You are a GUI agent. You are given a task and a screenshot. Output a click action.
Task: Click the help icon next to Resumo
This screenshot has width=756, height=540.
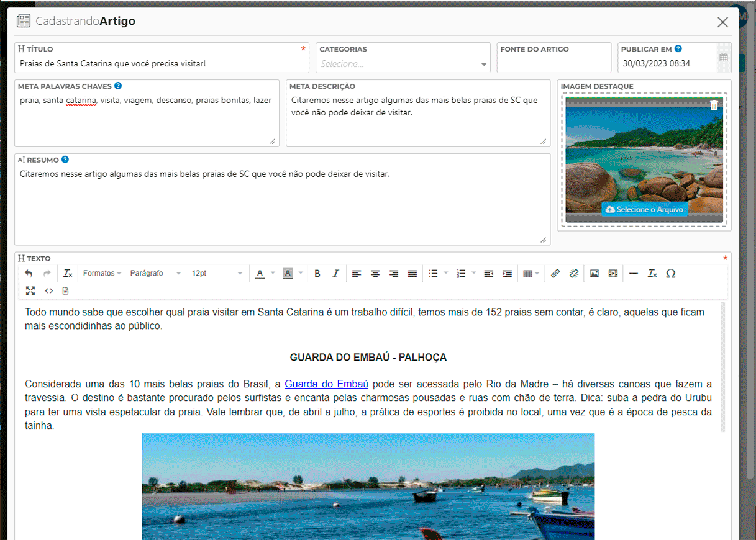click(x=65, y=160)
